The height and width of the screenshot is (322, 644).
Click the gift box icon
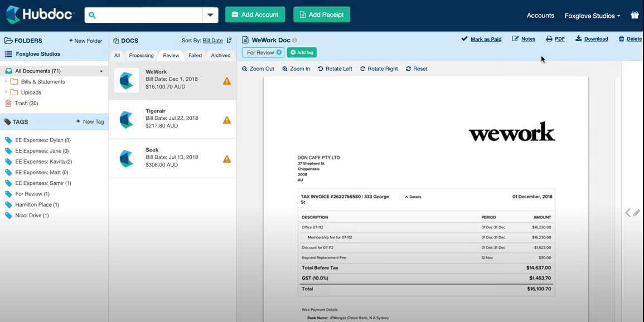click(x=635, y=15)
